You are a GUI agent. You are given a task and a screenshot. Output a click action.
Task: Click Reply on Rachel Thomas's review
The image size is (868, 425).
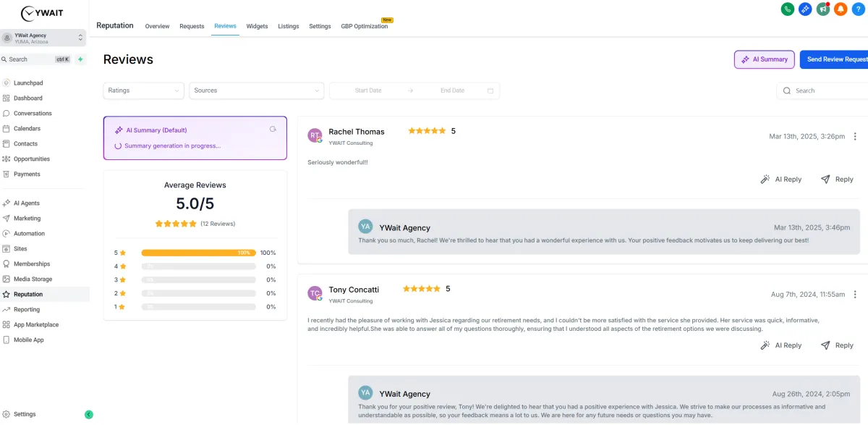[x=838, y=179]
